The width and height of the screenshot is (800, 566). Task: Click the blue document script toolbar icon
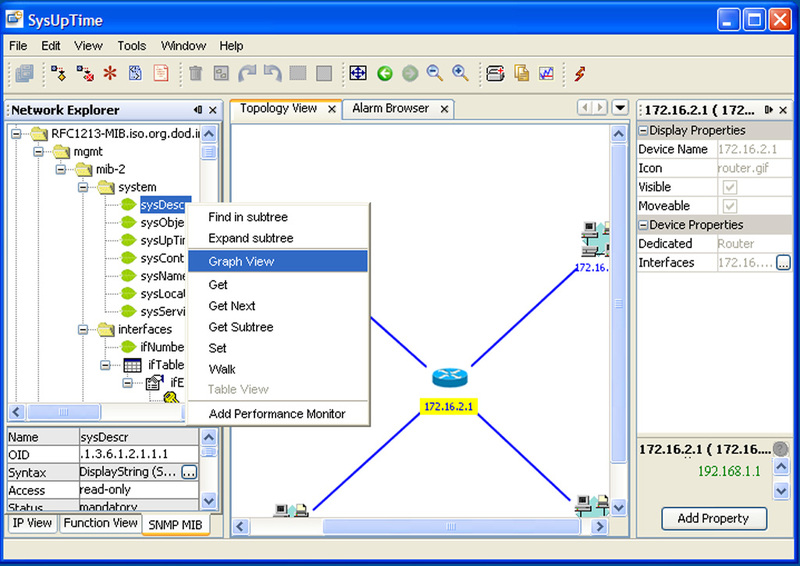pos(135,73)
